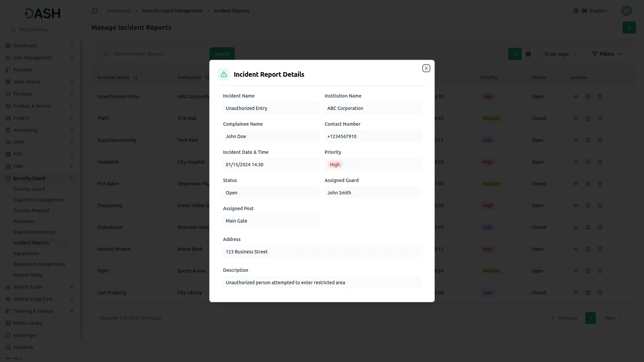
Task: Go to Equipment Assignments menu item
Action: click(39, 264)
